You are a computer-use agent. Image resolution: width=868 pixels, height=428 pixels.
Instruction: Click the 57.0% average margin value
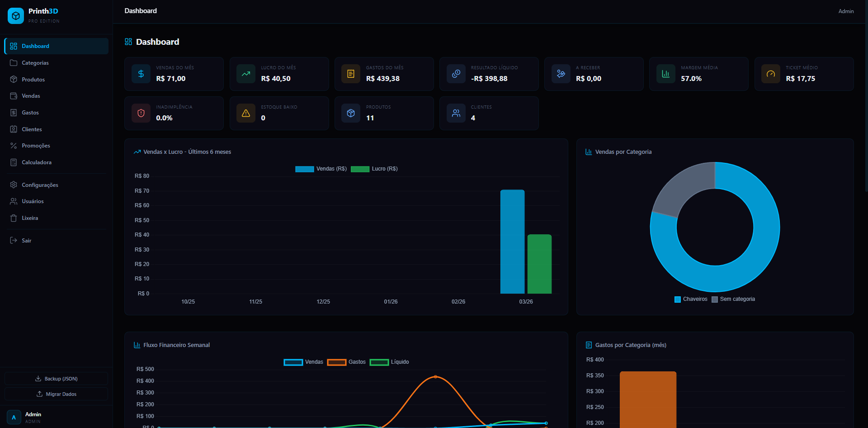[x=691, y=79]
